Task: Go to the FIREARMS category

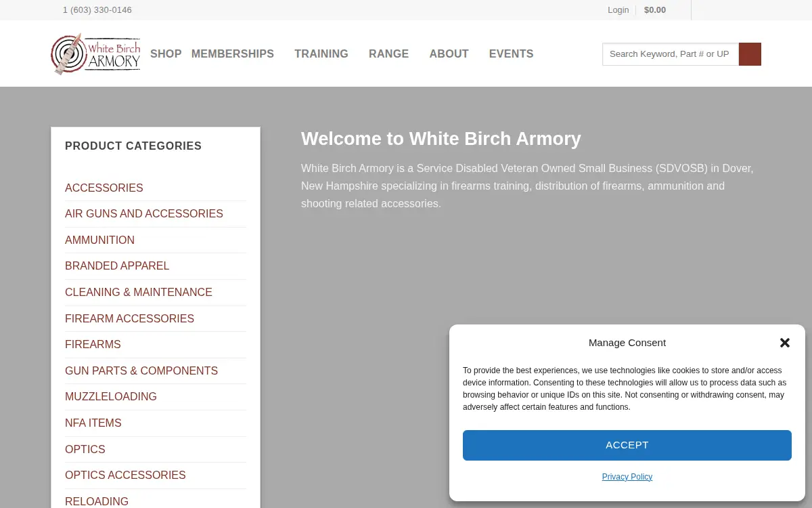Action: tap(93, 344)
